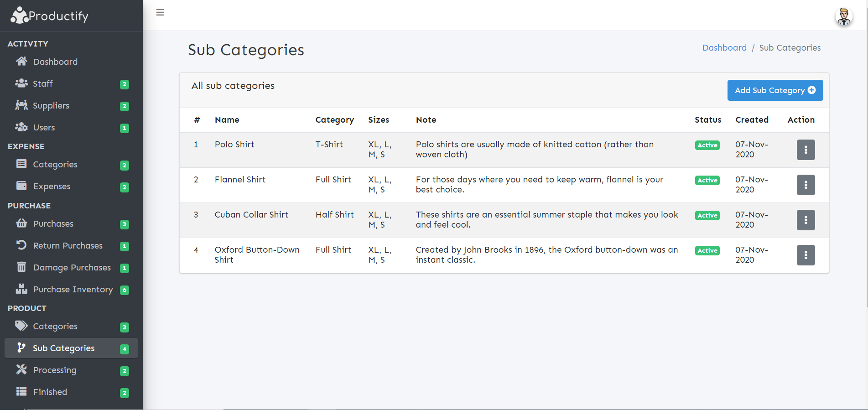
Task: Click Active status badge for Polo Shirt
Action: coord(707,145)
